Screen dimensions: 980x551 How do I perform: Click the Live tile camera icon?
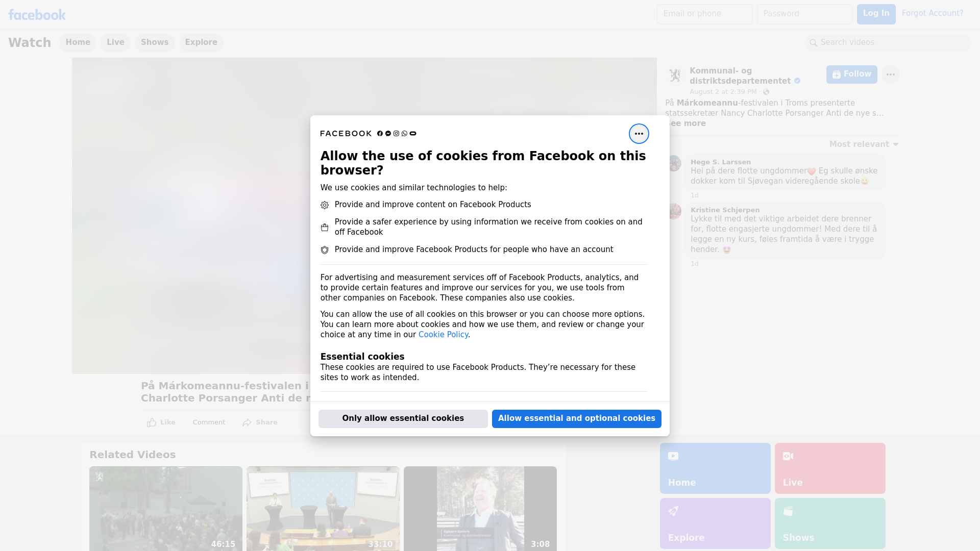[x=788, y=456]
